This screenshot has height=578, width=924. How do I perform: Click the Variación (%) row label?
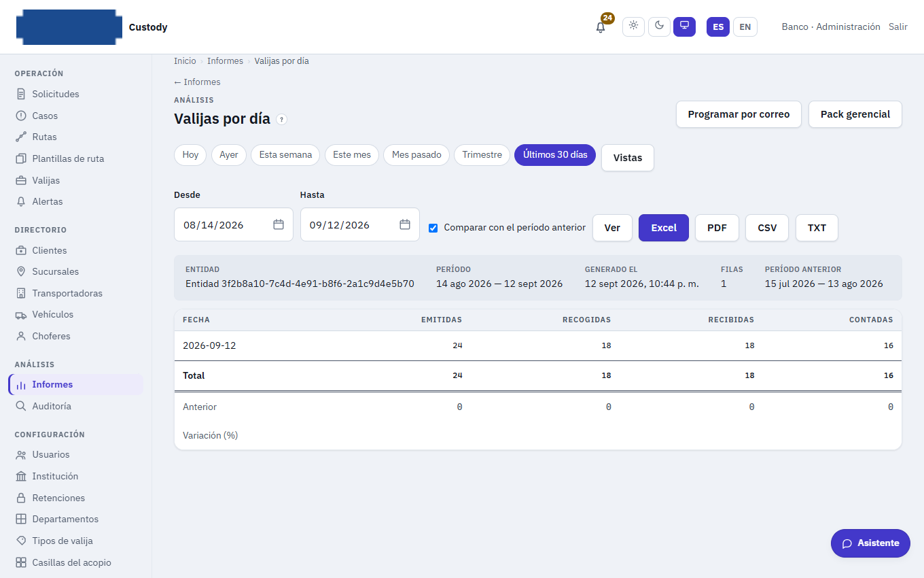point(211,435)
